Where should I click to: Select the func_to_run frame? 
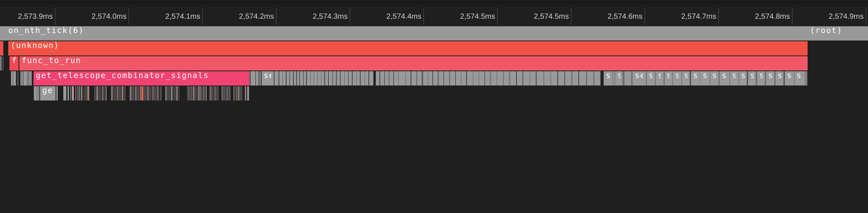[x=413, y=63]
